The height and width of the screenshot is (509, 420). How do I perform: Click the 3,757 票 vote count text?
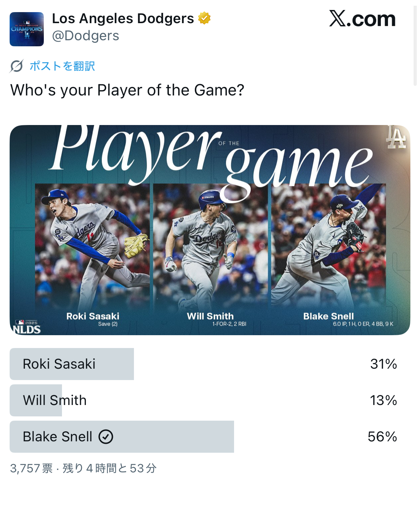31,468
